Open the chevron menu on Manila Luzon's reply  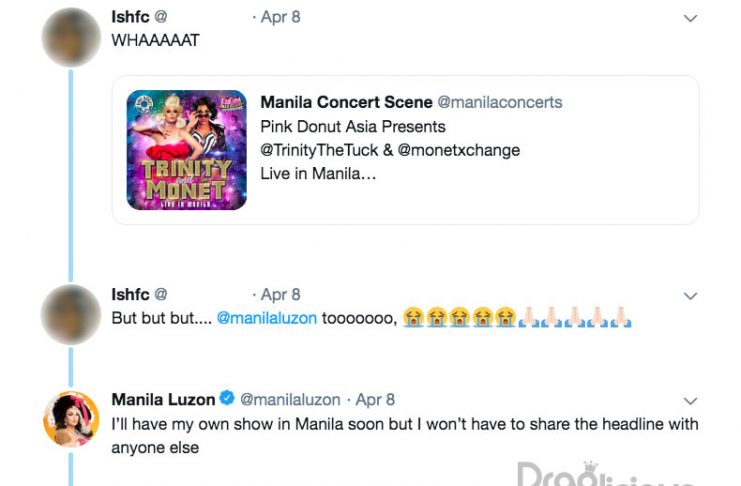(690, 401)
